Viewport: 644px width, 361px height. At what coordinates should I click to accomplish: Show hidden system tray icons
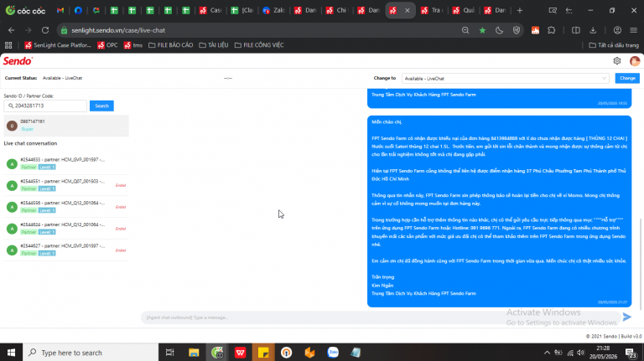click(x=547, y=353)
